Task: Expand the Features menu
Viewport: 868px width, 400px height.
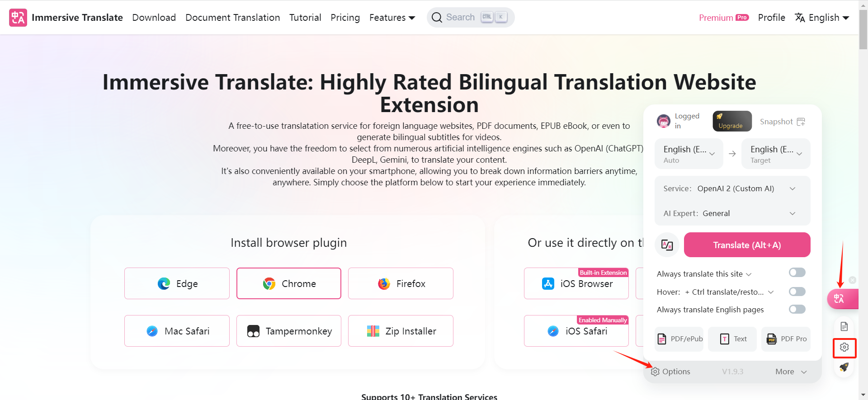Action: tap(392, 17)
